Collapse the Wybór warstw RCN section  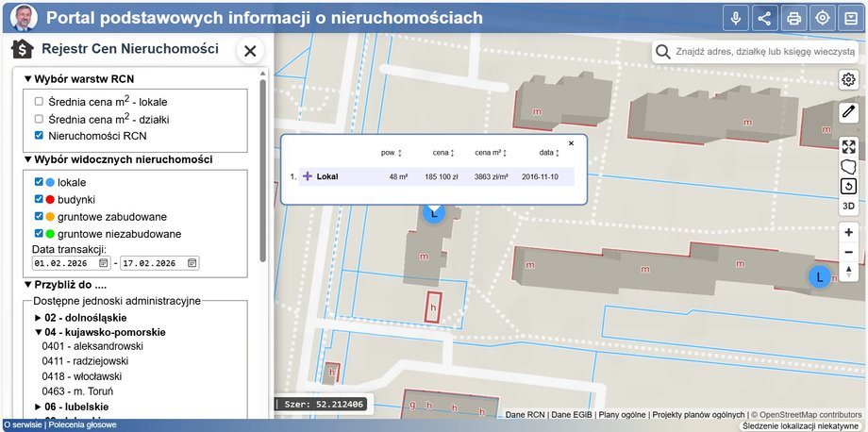click(28, 79)
